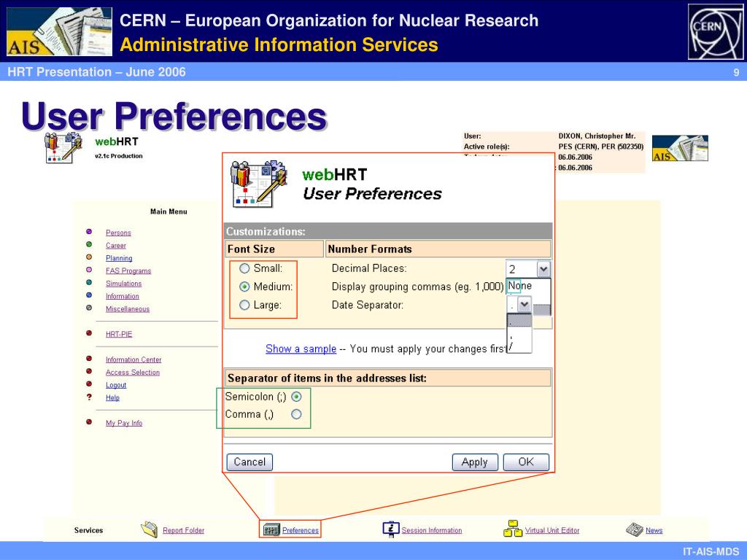Click the AIS image in the slide banner
The height and width of the screenshot is (560, 747).
click(60, 31)
